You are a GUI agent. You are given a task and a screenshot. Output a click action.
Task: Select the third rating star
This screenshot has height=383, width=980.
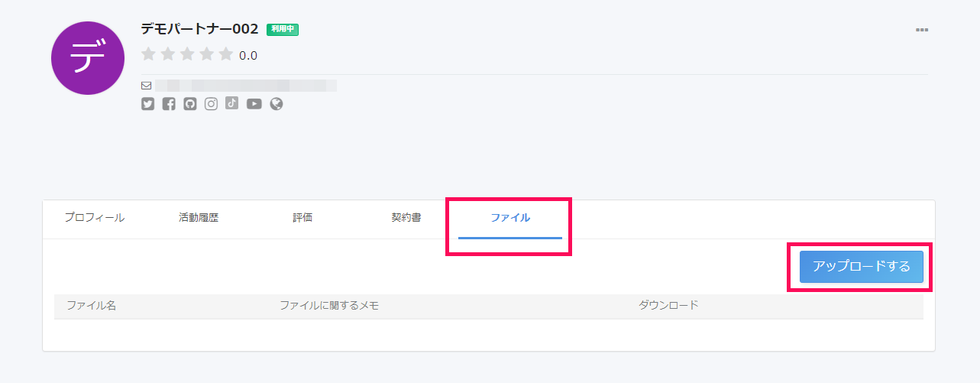pyautogui.click(x=187, y=54)
